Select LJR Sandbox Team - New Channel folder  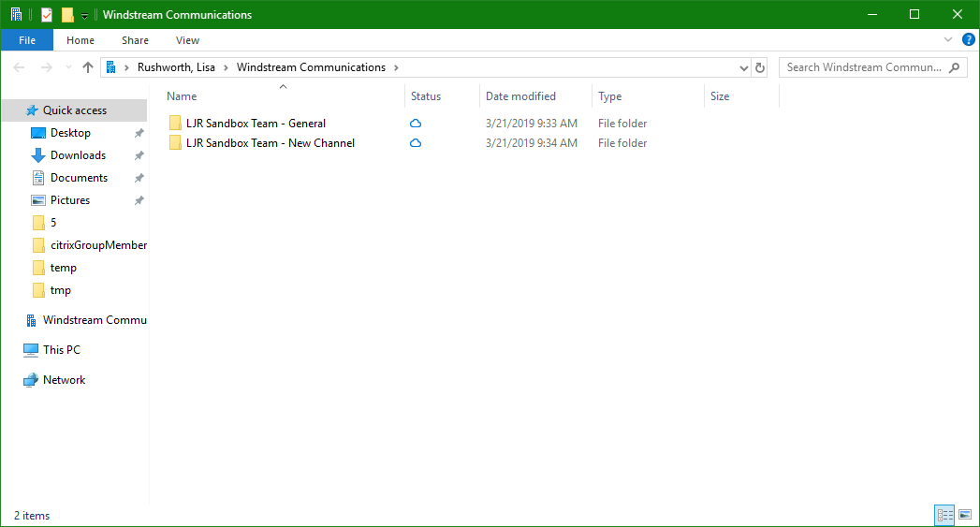[270, 142]
